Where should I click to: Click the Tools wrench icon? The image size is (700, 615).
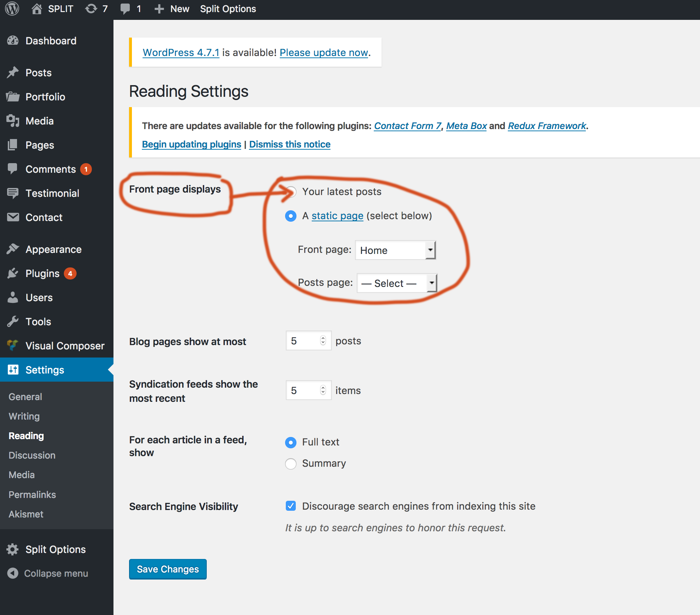[13, 322]
